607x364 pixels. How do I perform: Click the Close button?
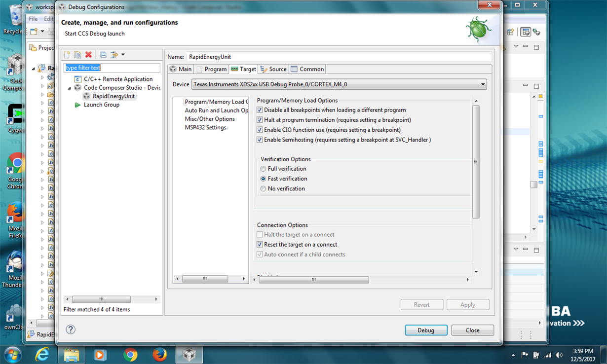pos(472,330)
